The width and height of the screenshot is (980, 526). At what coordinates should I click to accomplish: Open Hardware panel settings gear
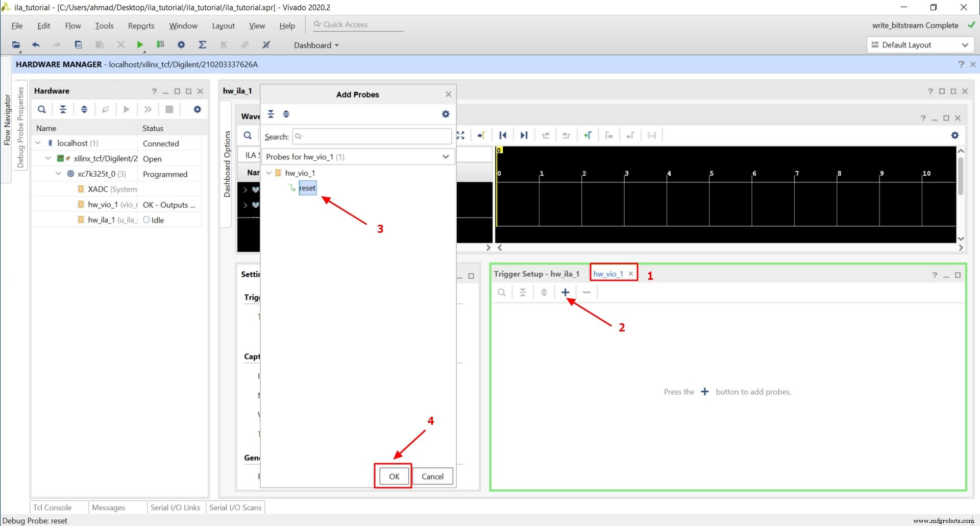click(x=197, y=109)
